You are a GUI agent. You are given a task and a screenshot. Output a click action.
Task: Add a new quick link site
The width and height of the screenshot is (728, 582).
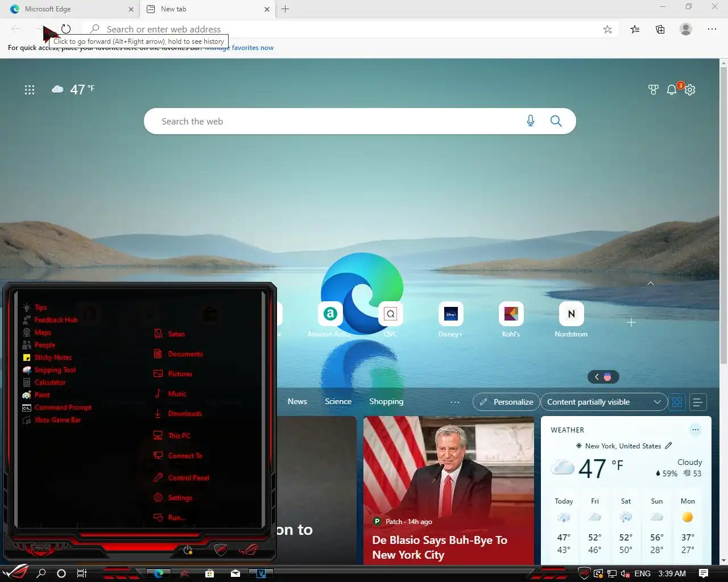631,322
